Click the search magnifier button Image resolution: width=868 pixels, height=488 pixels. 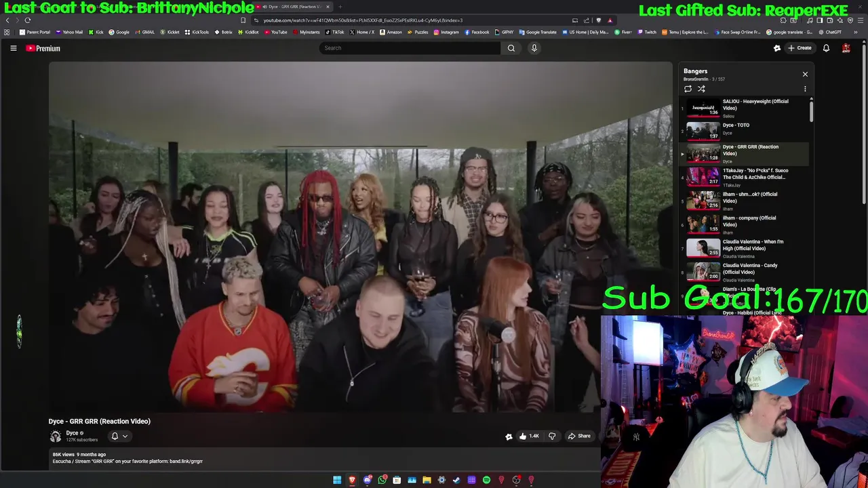[511, 48]
